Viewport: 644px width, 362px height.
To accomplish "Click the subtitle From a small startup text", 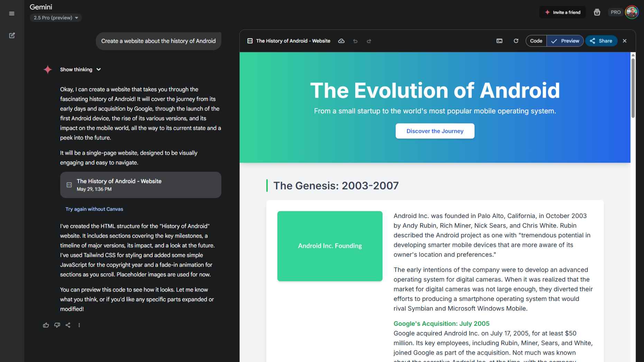I will point(435,111).
